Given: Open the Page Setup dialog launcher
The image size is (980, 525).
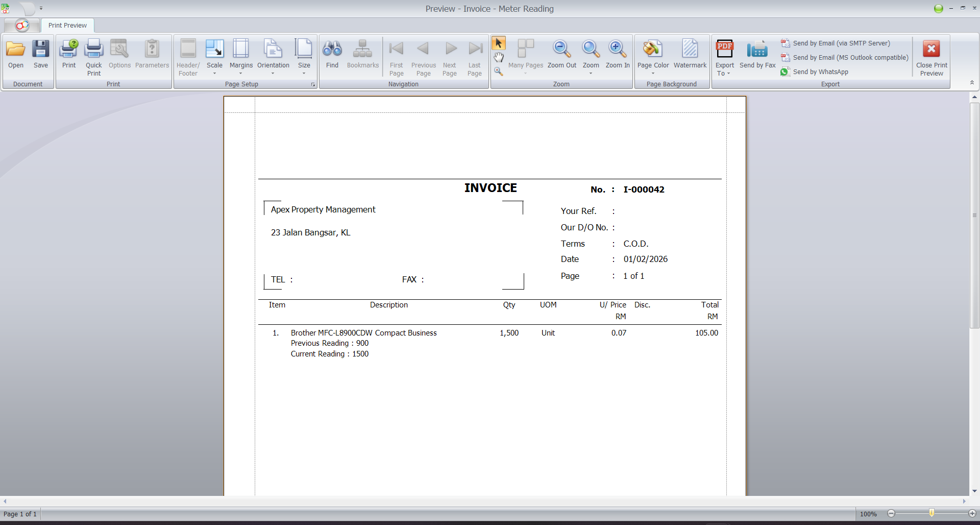Looking at the screenshot, I should (313, 85).
